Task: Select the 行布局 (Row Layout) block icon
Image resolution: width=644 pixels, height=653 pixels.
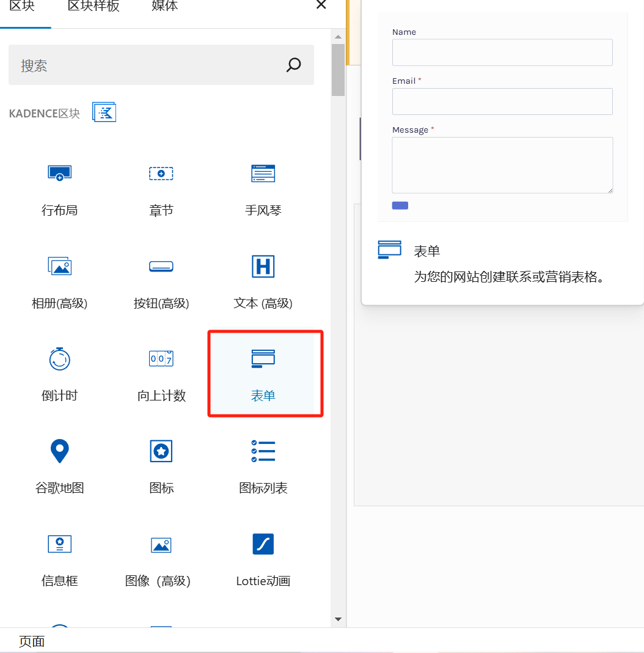Action: point(59,174)
